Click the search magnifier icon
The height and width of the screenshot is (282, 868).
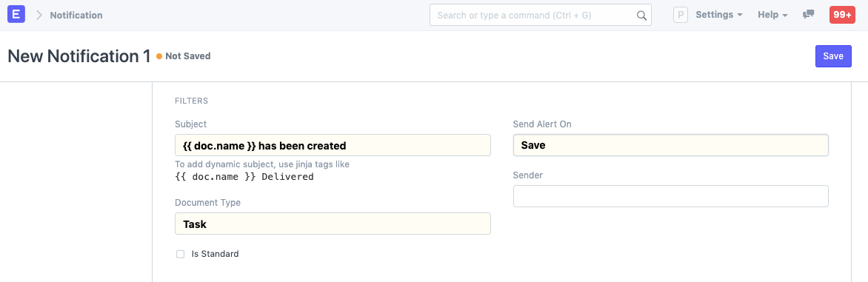[x=641, y=16]
